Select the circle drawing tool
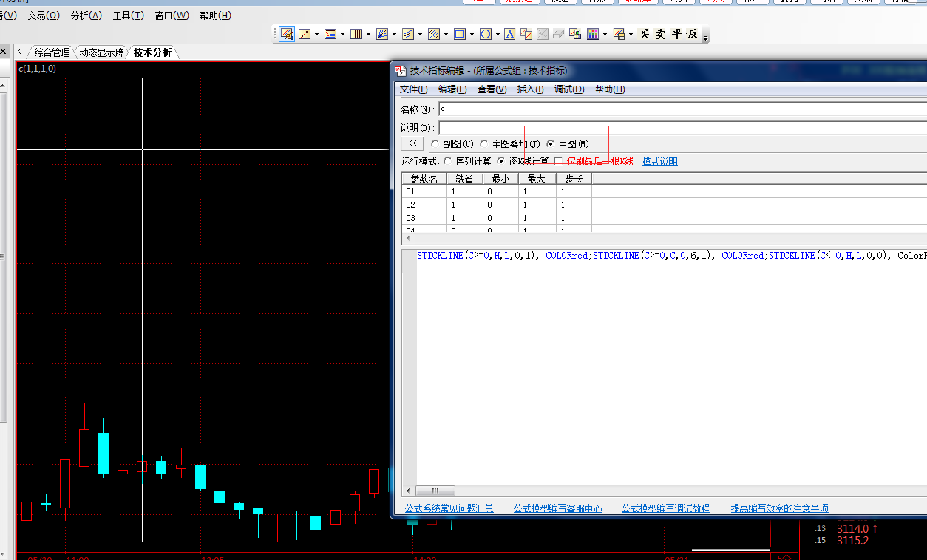 (485, 34)
